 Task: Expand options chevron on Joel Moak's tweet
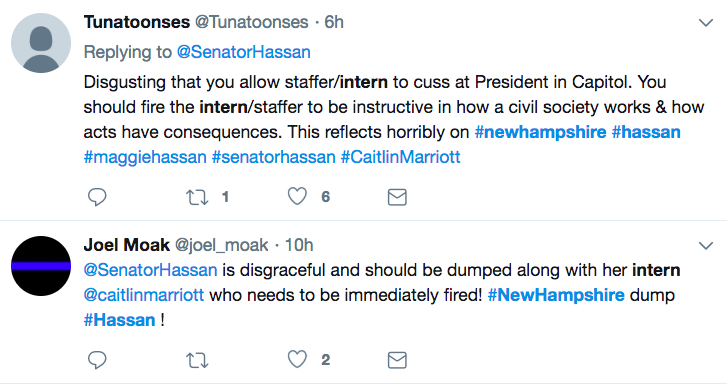706,245
